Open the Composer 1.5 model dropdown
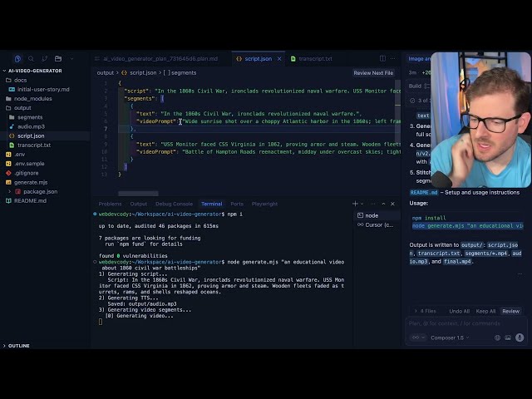This screenshot has height=399, width=532. (x=450, y=337)
